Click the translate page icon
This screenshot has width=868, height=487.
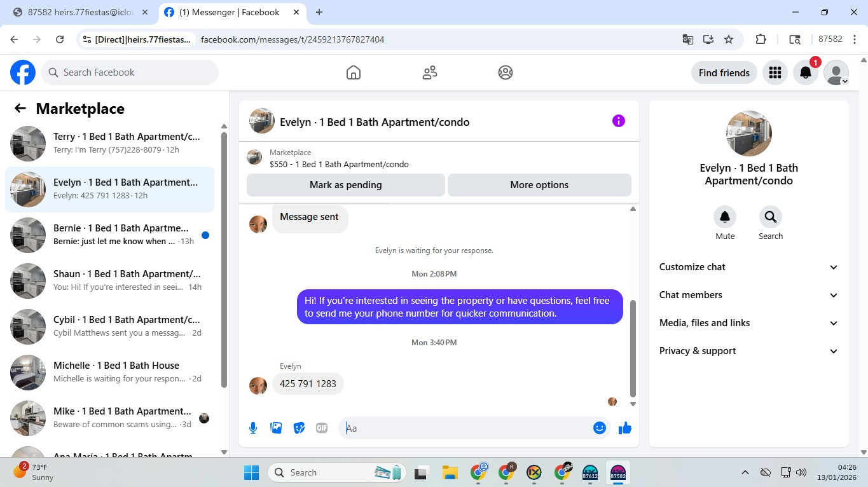(688, 39)
